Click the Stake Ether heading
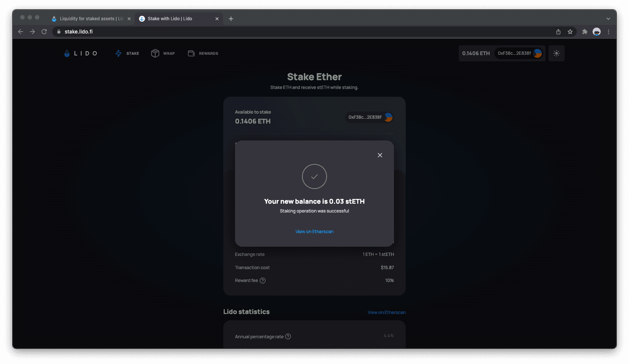Viewport: 629px width, 364px height. (314, 77)
